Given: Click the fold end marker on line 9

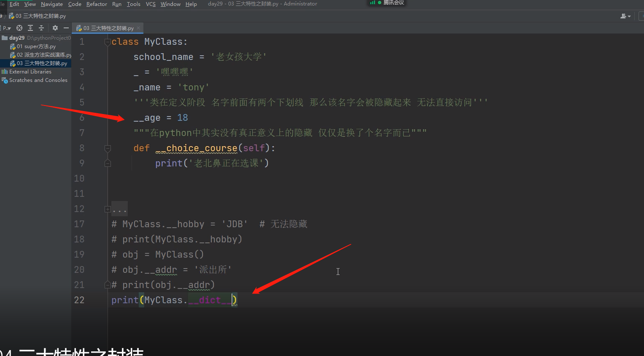Looking at the screenshot, I should click(108, 163).
